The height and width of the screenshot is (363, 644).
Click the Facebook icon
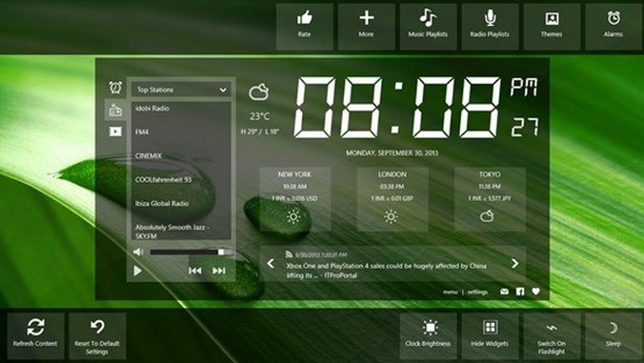[520, 292]
